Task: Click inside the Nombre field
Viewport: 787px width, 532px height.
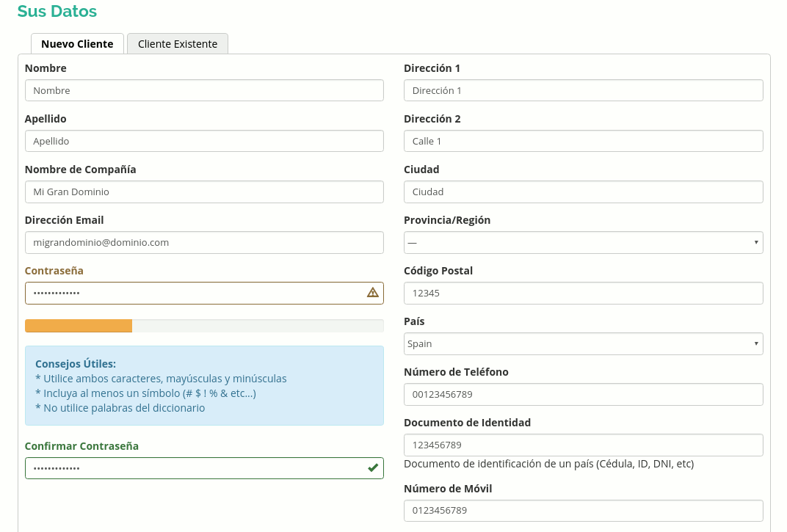Action: point(204,90)
